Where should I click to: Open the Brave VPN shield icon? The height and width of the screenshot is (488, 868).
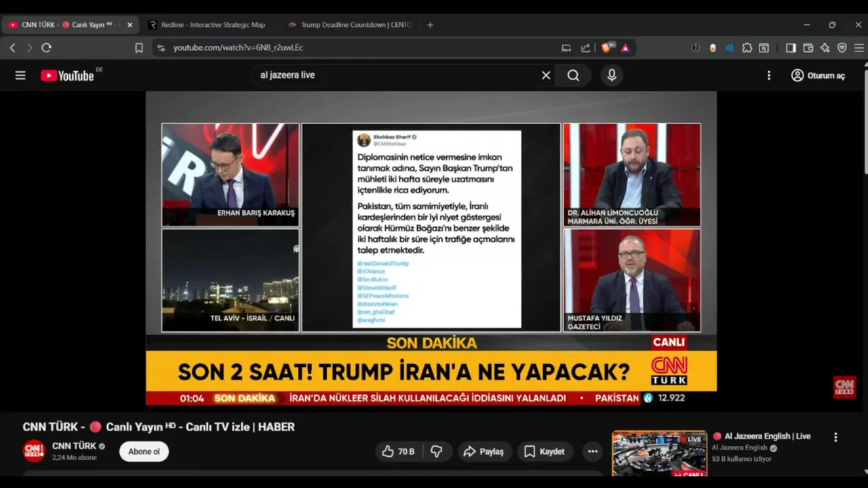(x=842, y=47)
